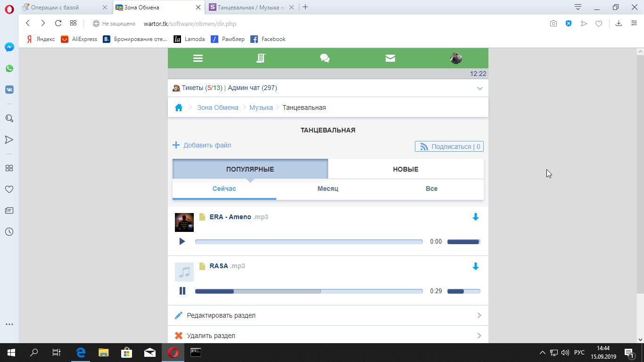Select the Месяц filter tab
Image resolution: width=644 pixels, height=362 pixels.
(328, 189)
